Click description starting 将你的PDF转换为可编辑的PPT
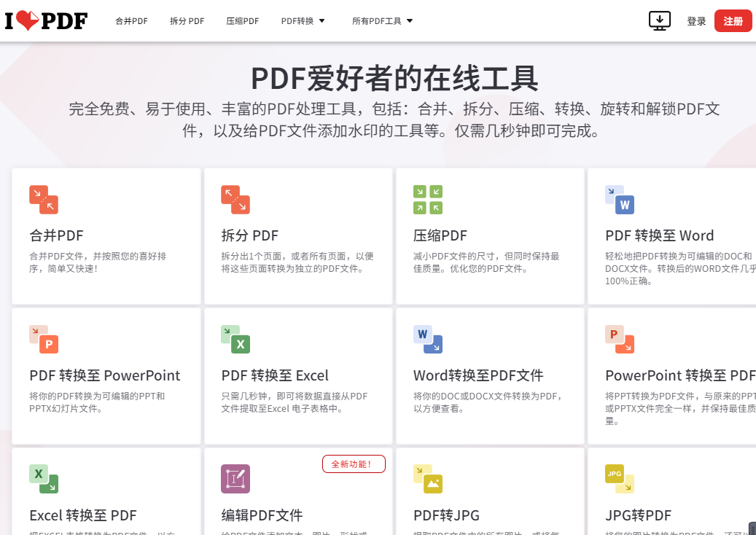Image resolution: width=756 pixels, height=535 pixels. click(x=97, y=402)
